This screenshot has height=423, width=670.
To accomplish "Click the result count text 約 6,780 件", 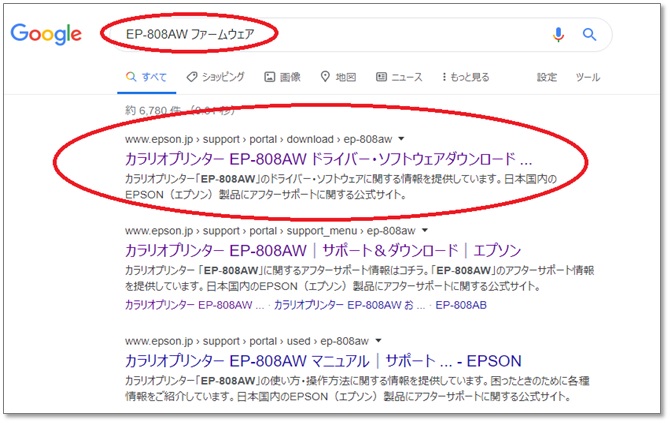I will click(153, 111).
